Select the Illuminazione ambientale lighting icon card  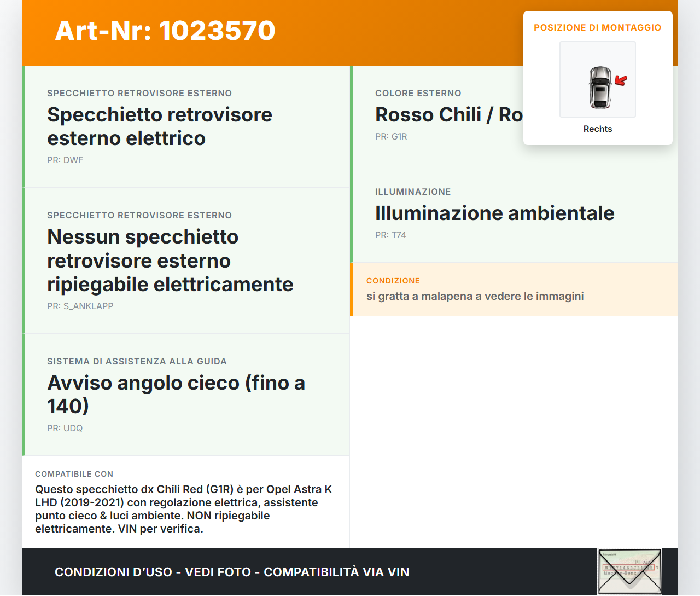pyautogui.click(x=495, y=213)
